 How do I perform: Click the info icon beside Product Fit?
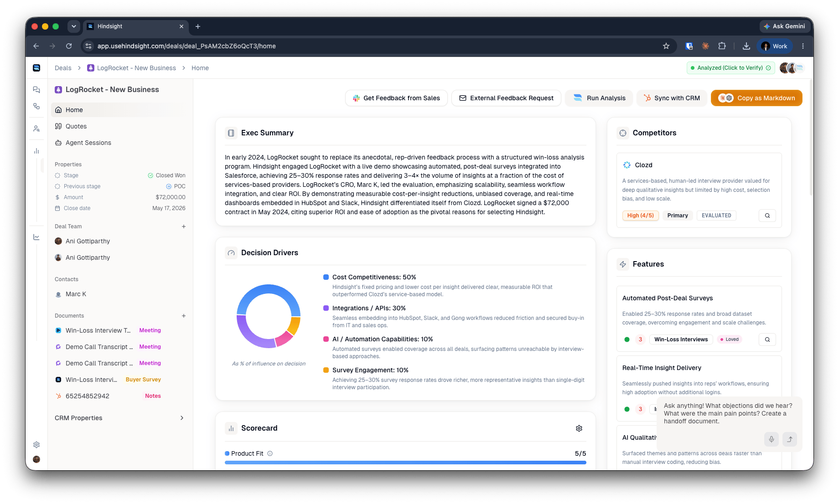pos(270,453)
